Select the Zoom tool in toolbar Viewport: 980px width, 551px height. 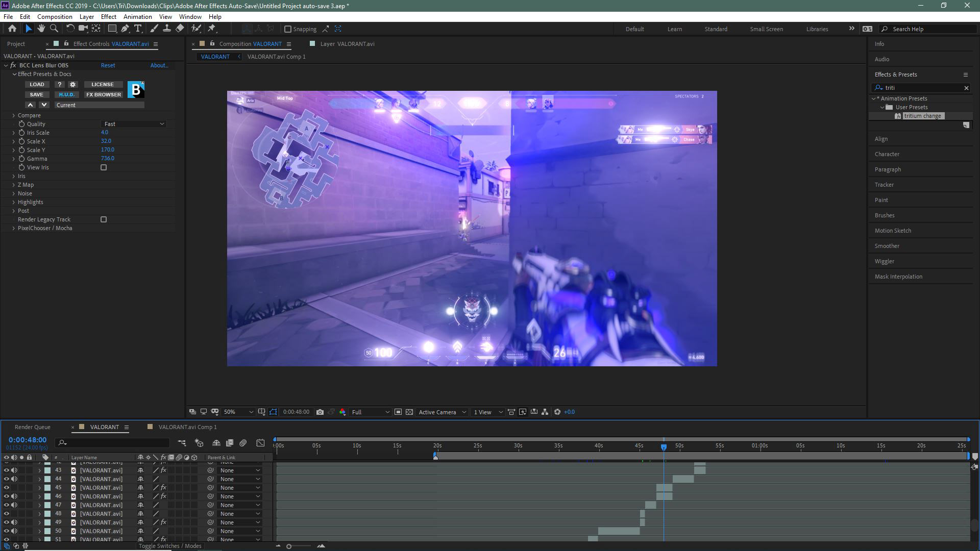click(x=54, y=29)
